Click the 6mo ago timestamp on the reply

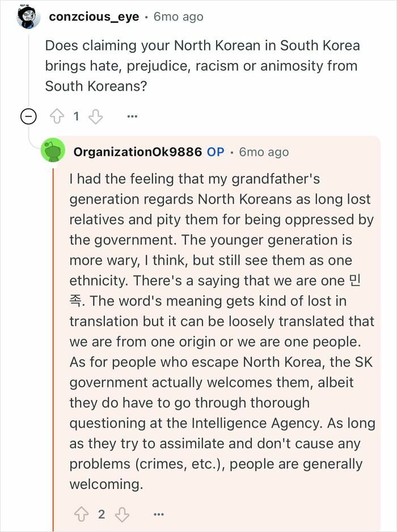263,151
